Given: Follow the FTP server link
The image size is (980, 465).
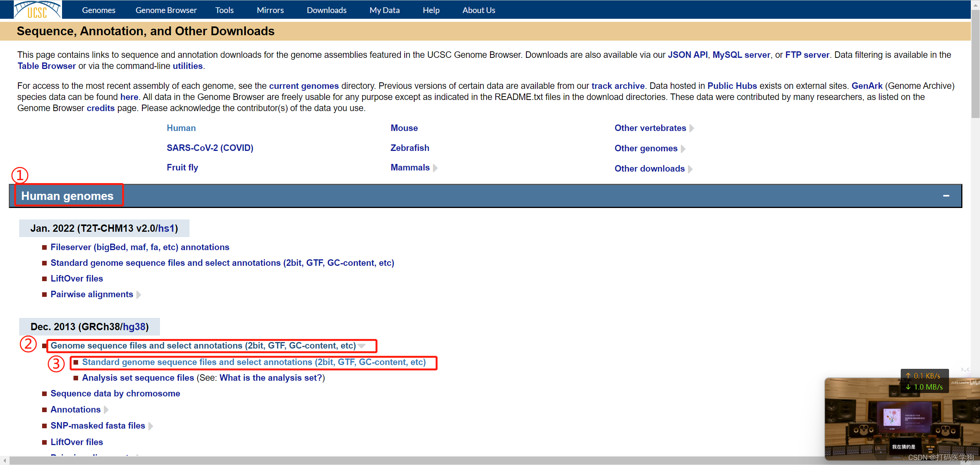Looking at the screenshot, I should 807,55.
